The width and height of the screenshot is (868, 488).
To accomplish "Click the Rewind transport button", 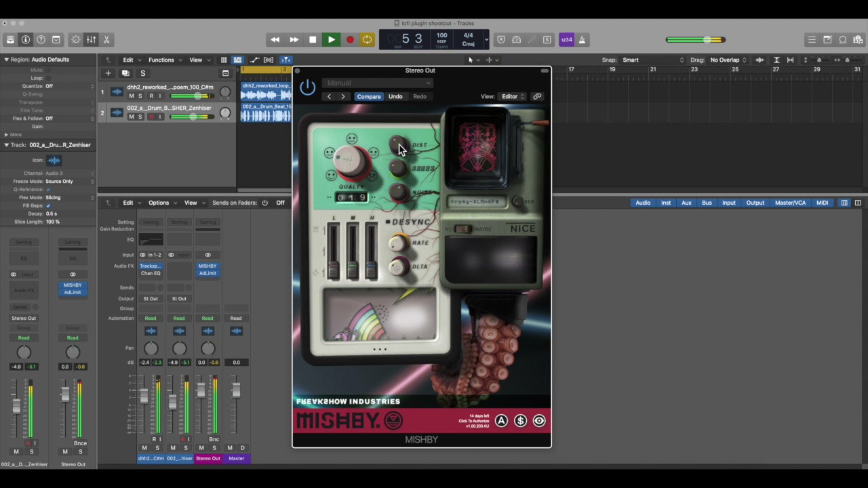I will click(x=275, y=40).
